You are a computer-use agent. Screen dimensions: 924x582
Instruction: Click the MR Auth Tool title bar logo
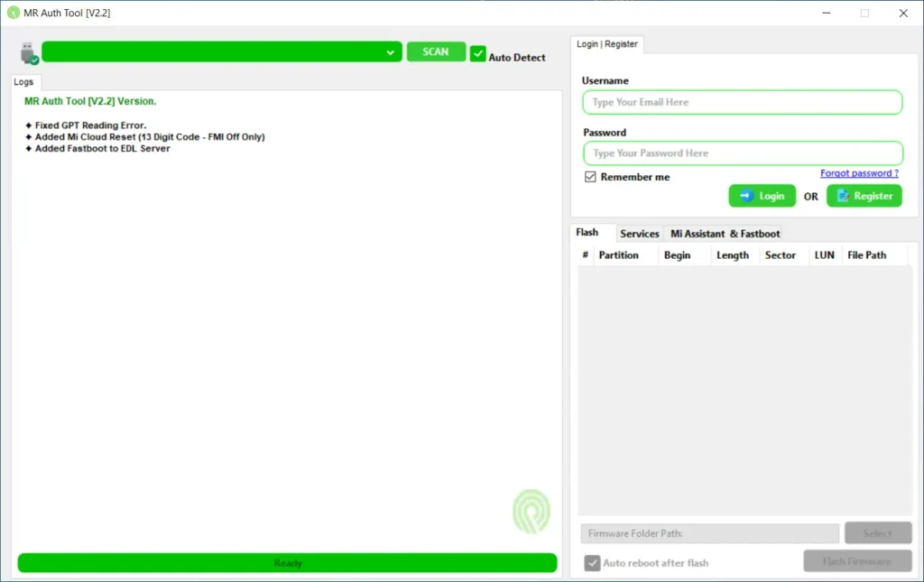(x=13, y=13)
